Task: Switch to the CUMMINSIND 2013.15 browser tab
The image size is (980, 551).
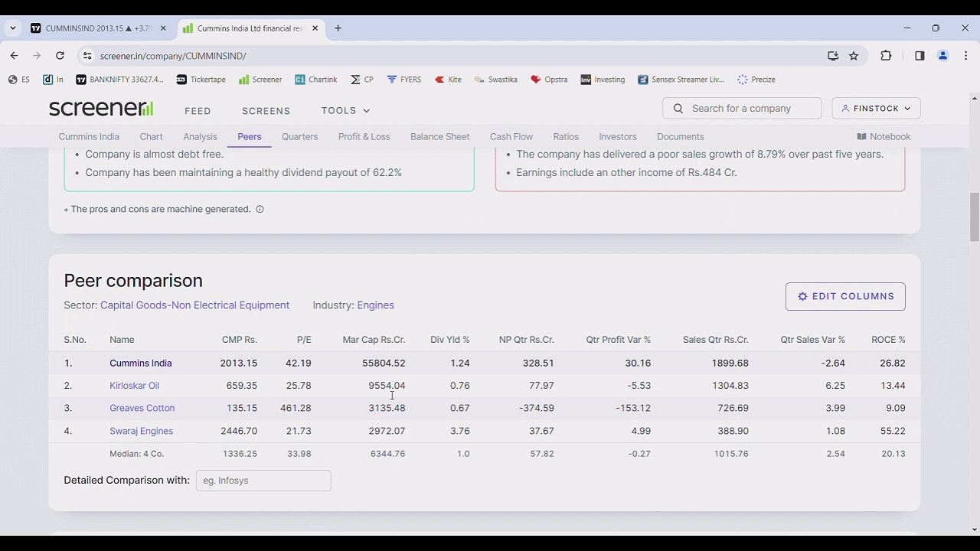Action: point(98,28)
